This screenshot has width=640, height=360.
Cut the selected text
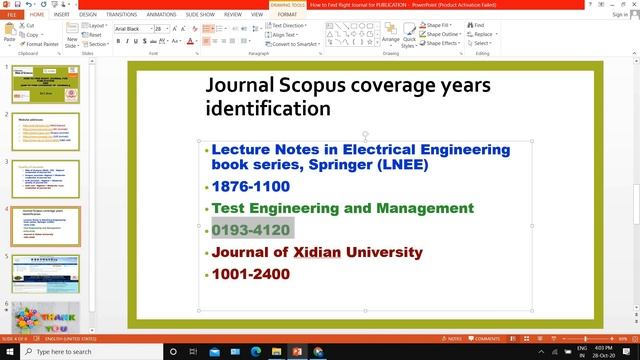click(x=27, y=25)
